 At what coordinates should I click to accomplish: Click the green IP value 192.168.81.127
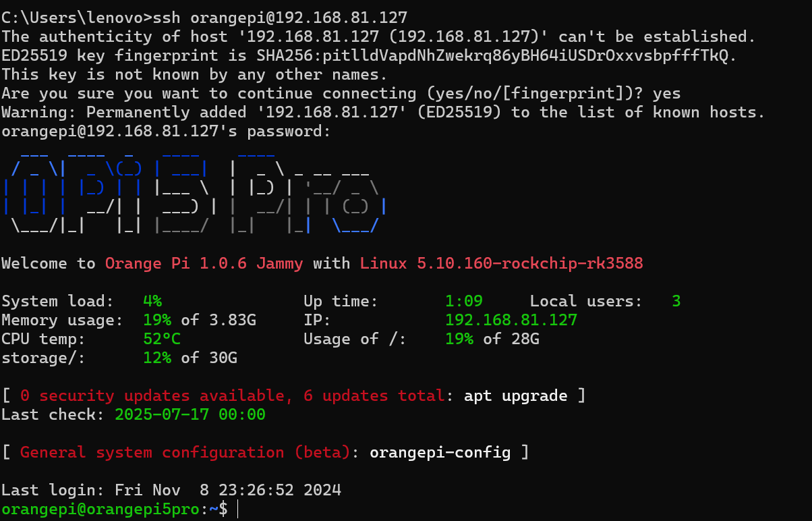[x=511, y=319]
